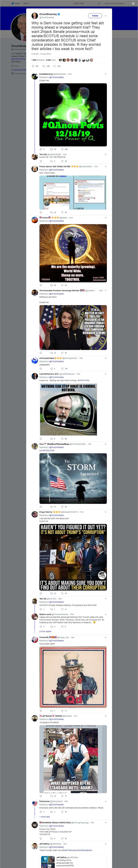This screenshot has width=138, height=868.
Task: Open the ChuckGrassley profile avatar in the tweet
Action: point(34,16)
